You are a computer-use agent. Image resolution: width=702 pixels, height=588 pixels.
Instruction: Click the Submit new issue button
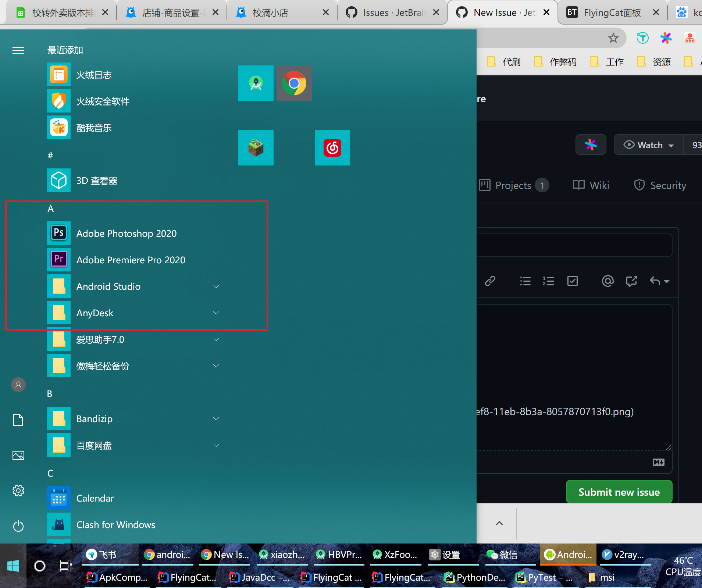[619, 492]
